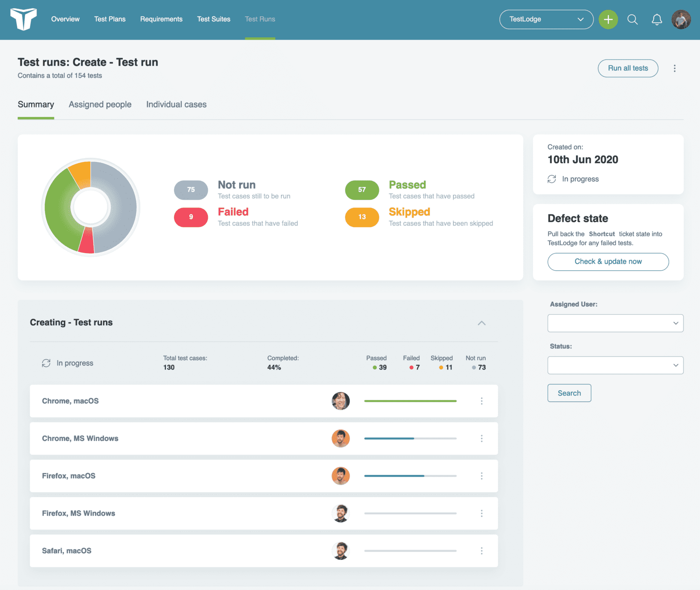Click the TestLodge logo icon

24,19
